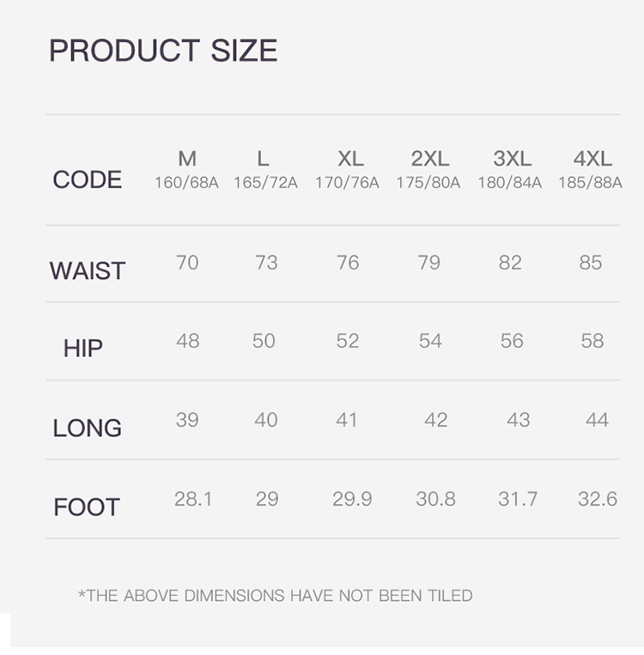The image size is (644, 655).
Task: Click the LONG row label
Action: pyautogui.click(x=88, y=428)
